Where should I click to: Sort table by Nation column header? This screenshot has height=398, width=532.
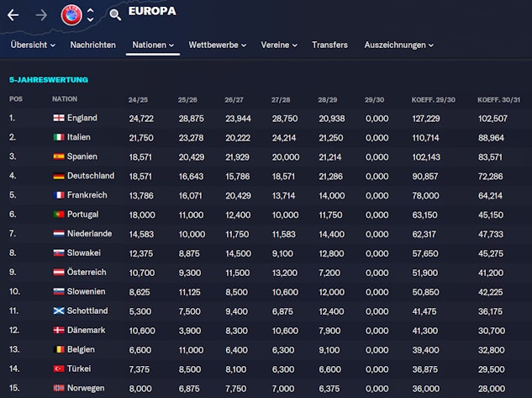[x=65, y=98]
